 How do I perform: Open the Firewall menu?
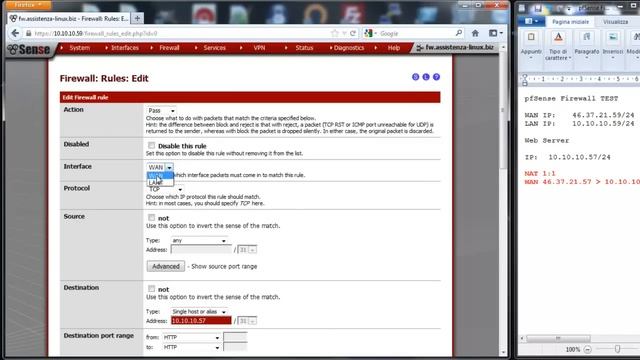(169, 48)
